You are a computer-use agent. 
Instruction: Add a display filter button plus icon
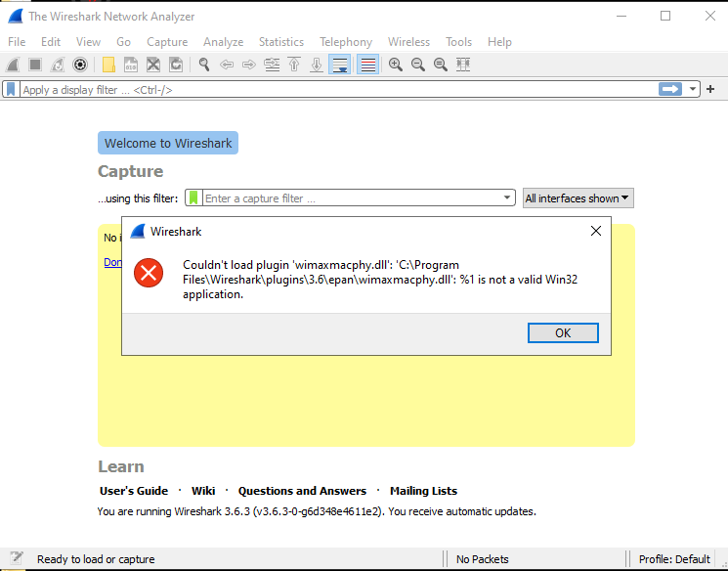pos(710,89)
